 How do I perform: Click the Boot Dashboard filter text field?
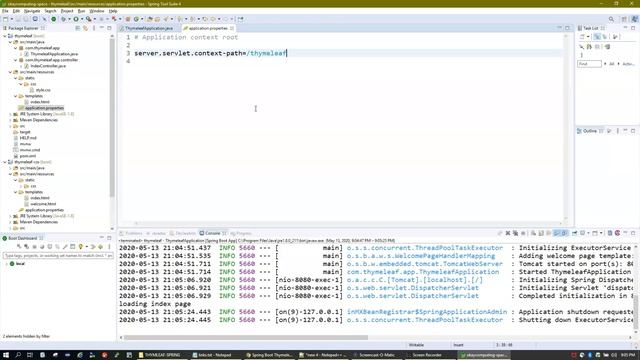pyautogui.click(x=58, y=256)
